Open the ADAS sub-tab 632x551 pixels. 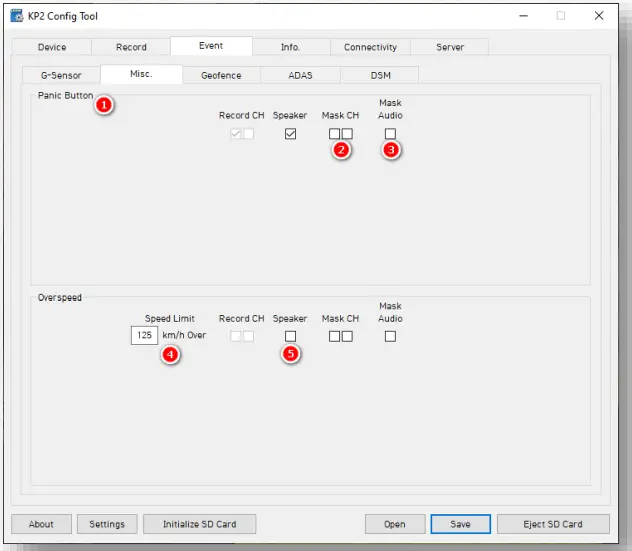point(300,75)
